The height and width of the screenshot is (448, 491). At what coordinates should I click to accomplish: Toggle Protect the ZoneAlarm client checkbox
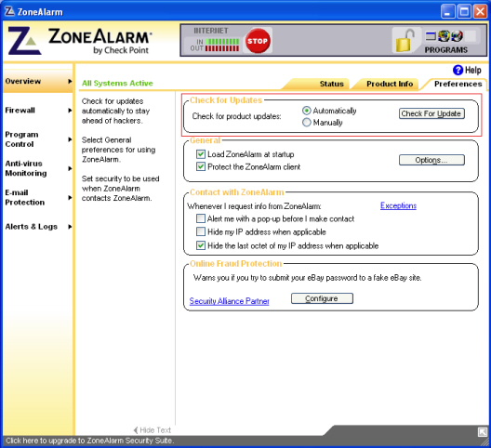pos(201,166)
